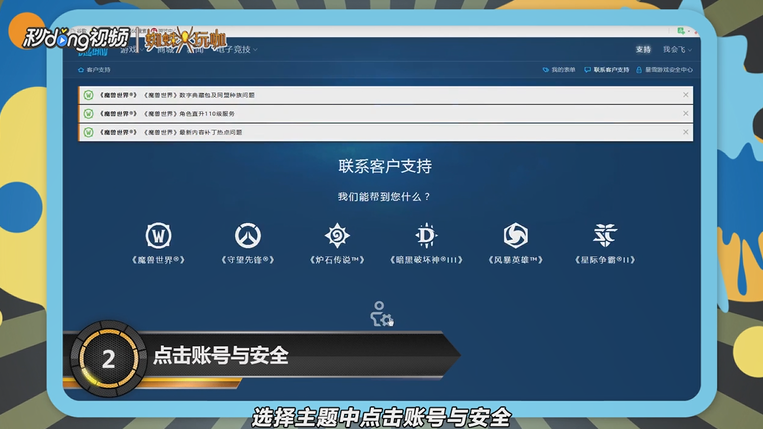Open 暴雪游戏安全中心 link
The width and height of the screenshot is (763, 429).
point(664,70)
